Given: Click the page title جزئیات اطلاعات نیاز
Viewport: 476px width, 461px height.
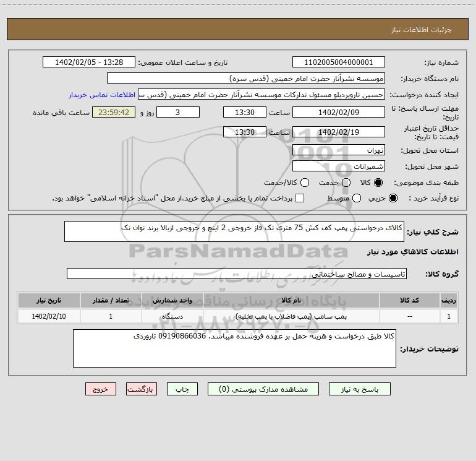Looking at the screenshot, I should pos(422,30).
